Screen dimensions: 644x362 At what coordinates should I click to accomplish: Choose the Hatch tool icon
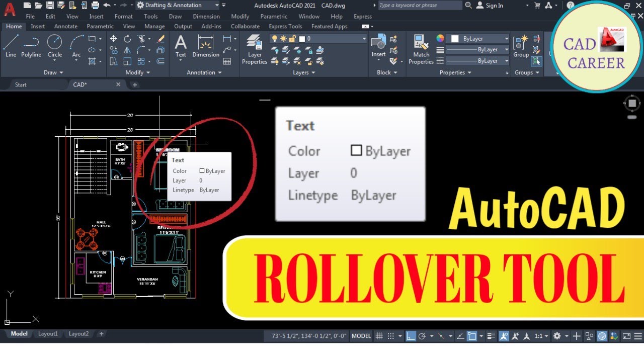(92, 61)
